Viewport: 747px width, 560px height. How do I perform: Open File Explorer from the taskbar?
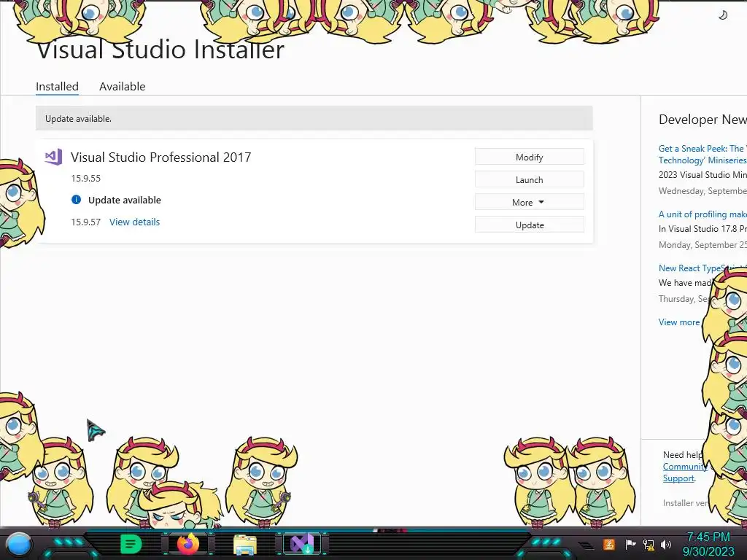pyautogui.click(x=245, y=545)
